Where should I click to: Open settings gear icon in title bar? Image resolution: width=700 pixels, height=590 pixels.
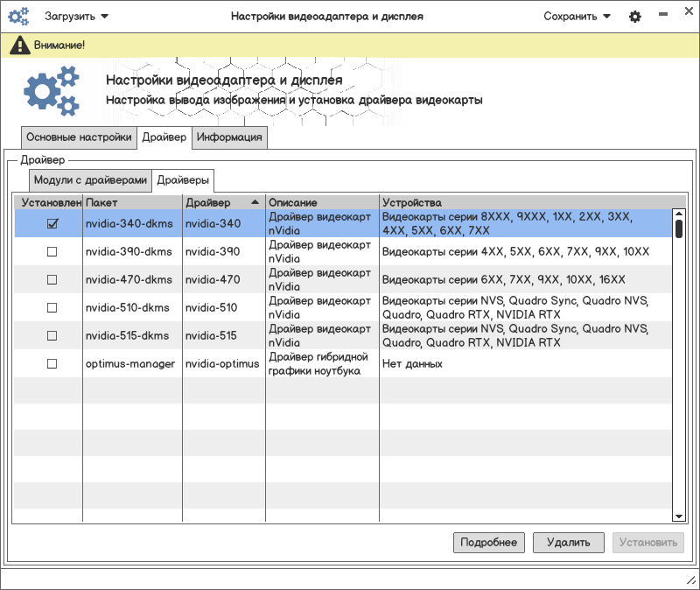(635, 17)
